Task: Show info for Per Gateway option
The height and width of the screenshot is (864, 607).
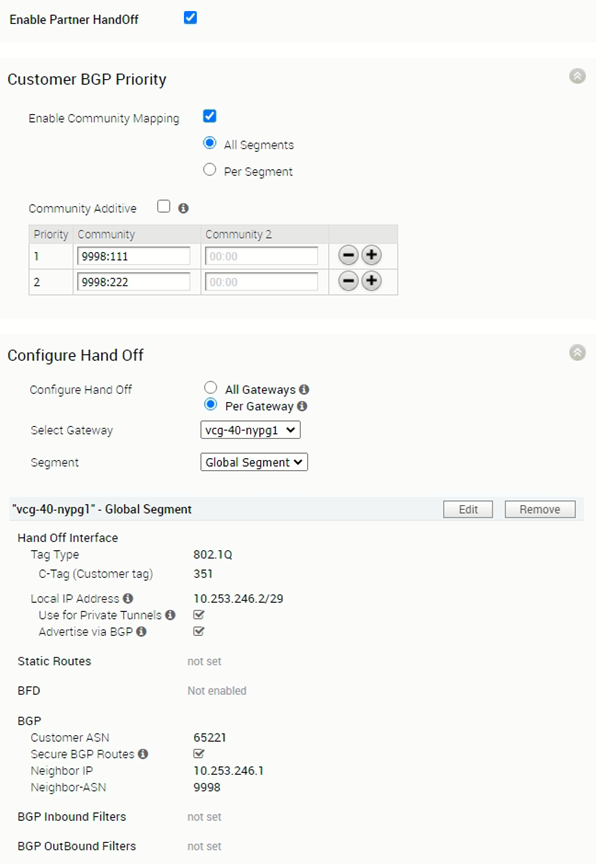Action: [302, 406]
